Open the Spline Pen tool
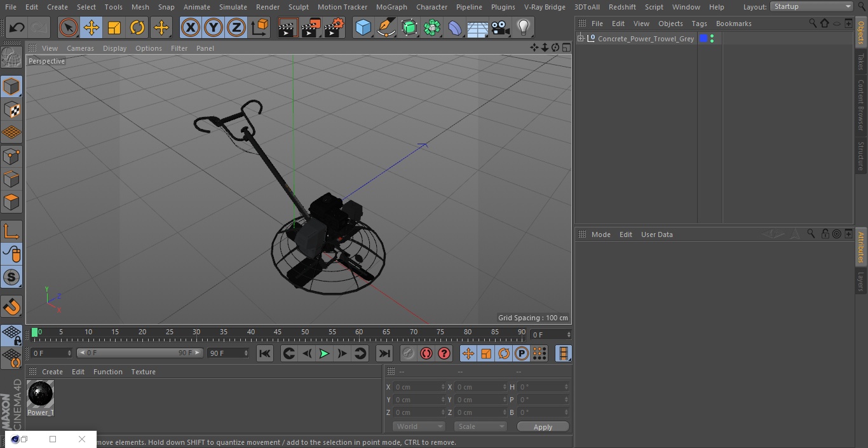The height and width of the screenshot is (448, 868). (386, 27)
